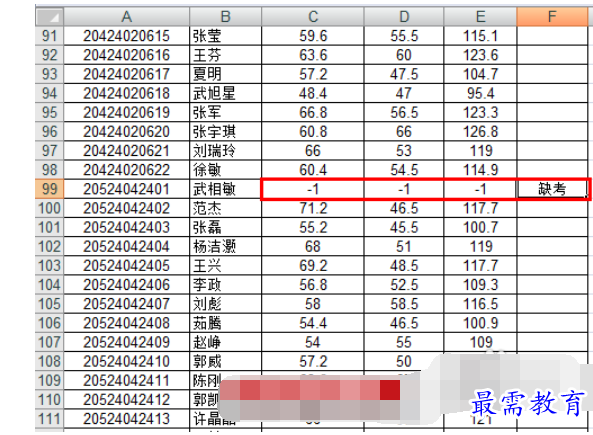593x435 pixels.
Task: Select name cell 刘瑞玲
Action: click(225, 151)
